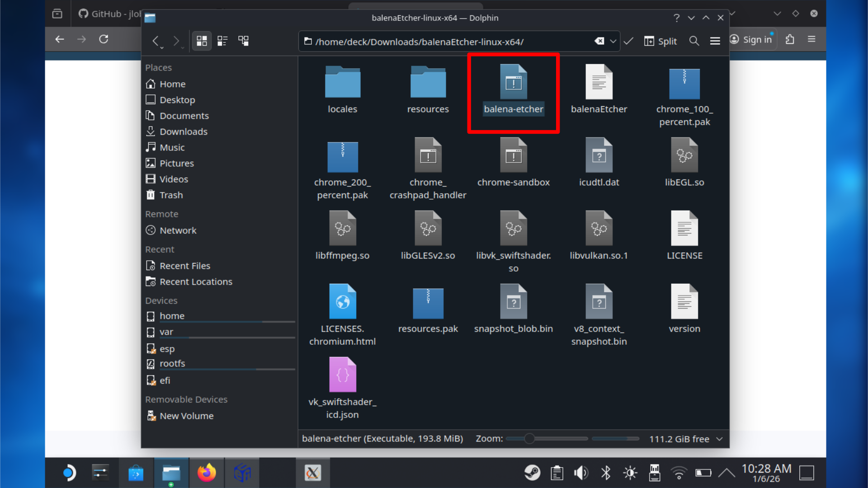Switch to Compact view mode
The image size is (868, 488).
222,41
